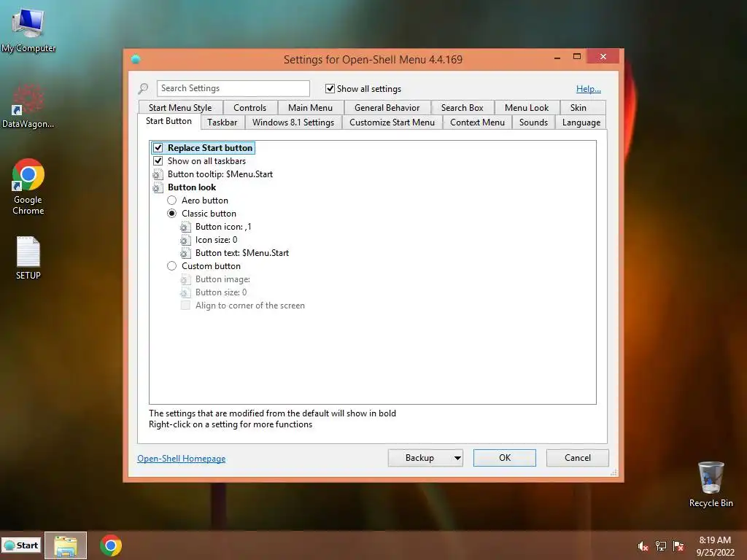
Task: Open the Context Menu tab
Action: (x=477, y=122)
